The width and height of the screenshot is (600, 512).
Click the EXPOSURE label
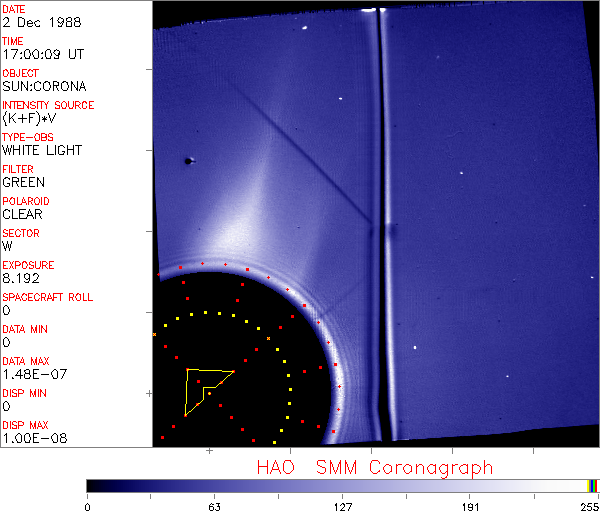point(28,265)
